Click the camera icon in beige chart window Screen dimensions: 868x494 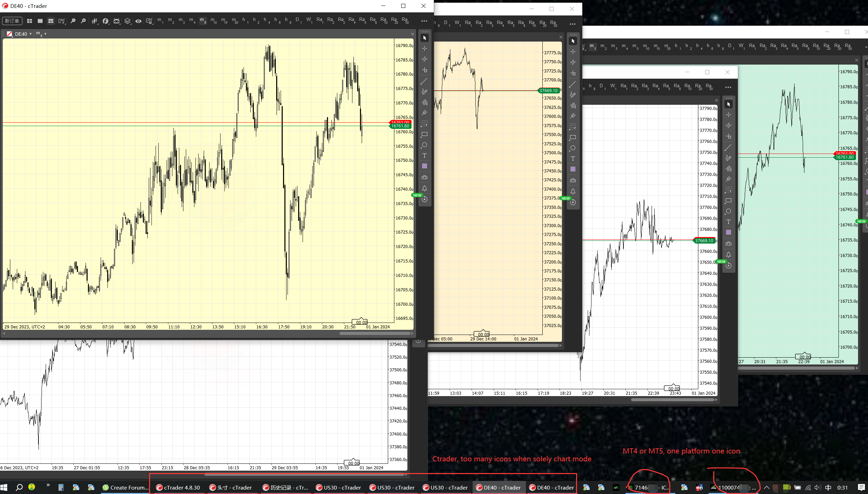click(x=573, y=181)
